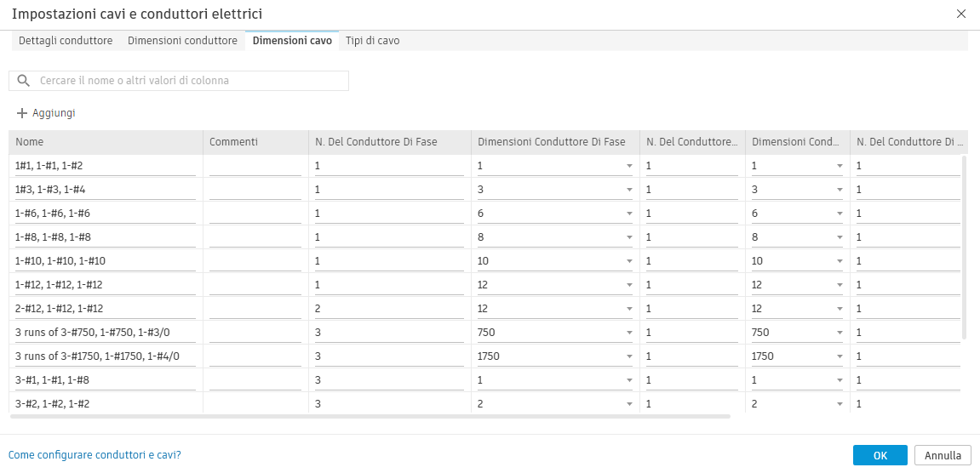The width and height of the screenshot is (980, 473).
Task: Click the vertical scrollbar of the table
Action: 964,247
